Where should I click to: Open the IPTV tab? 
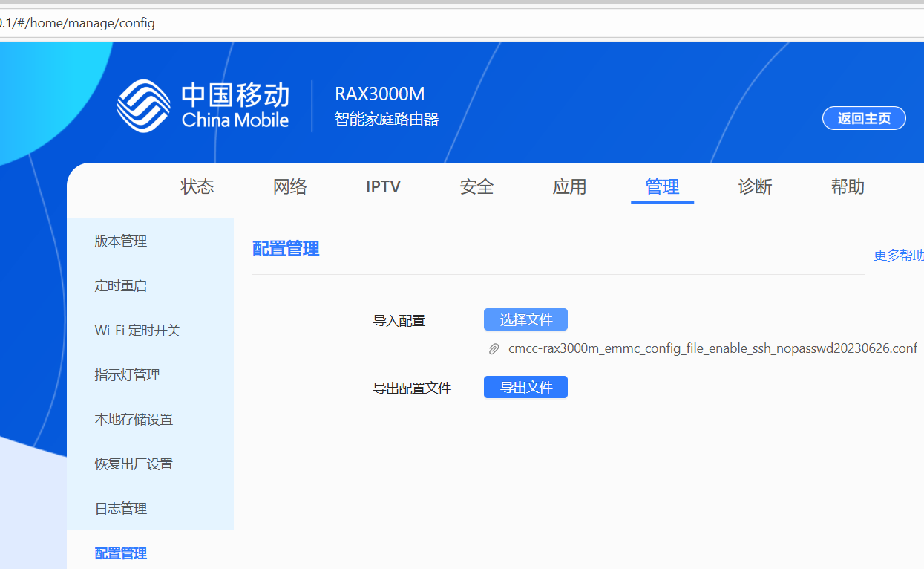(x=383, y=186)
